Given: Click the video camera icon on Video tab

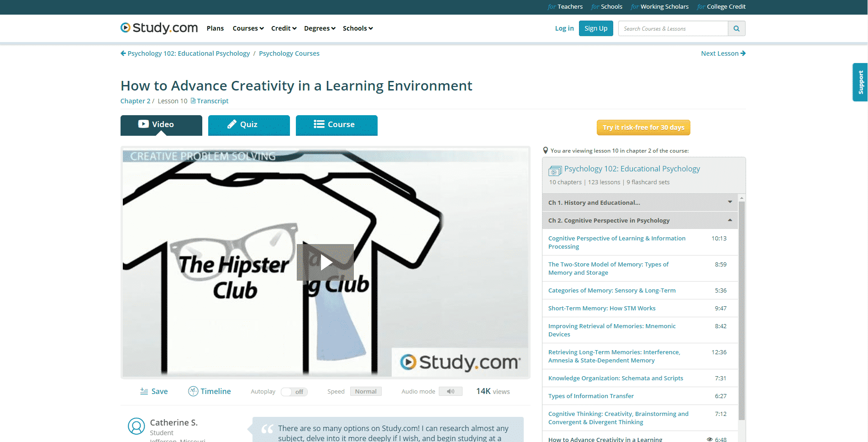Looking at the screenshot, I should 143,124.
